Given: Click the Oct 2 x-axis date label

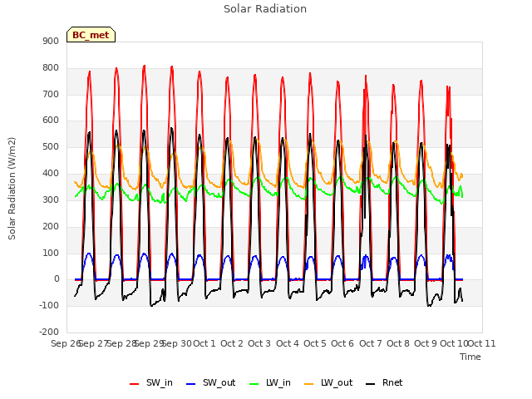Looking at the screenshot, I should point(232,343).
